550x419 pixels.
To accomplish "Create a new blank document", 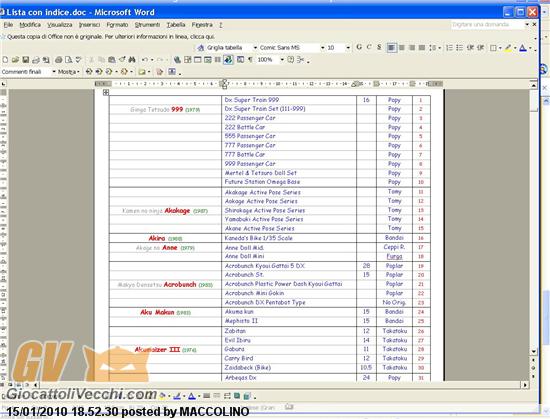I will click(x=5, y=60).
